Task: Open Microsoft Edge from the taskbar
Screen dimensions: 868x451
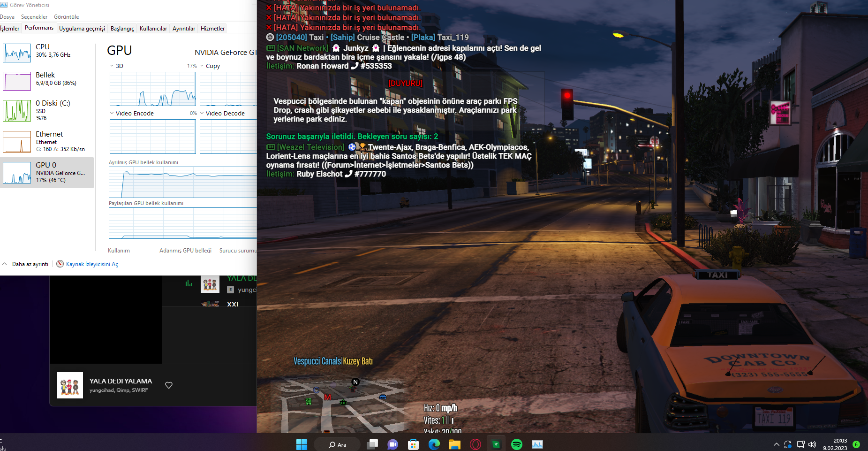Action: [x=434, y=444]
